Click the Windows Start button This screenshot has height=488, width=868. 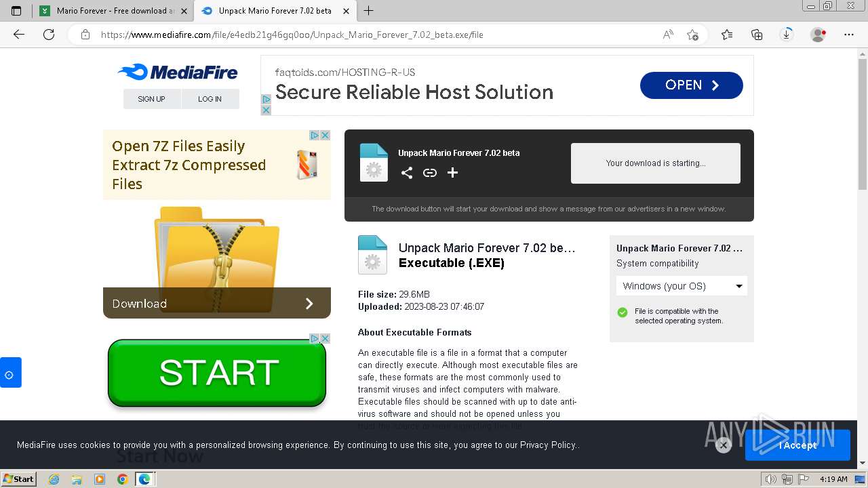tap(18, 479)
